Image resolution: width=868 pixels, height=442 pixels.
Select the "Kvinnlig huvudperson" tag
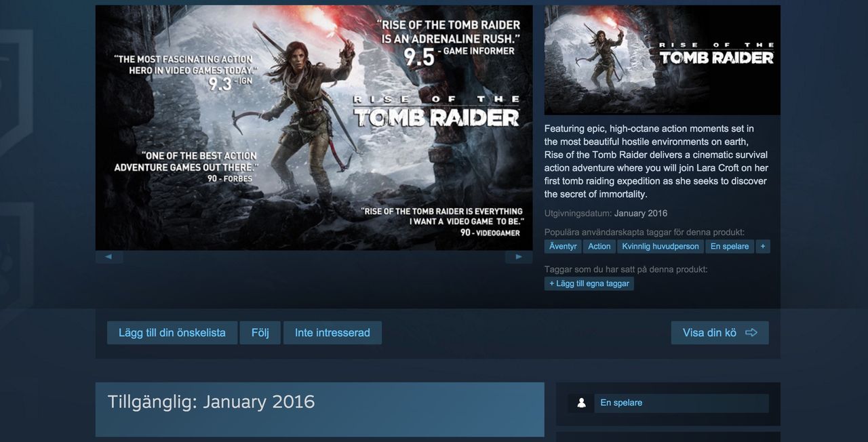[660, 246]
